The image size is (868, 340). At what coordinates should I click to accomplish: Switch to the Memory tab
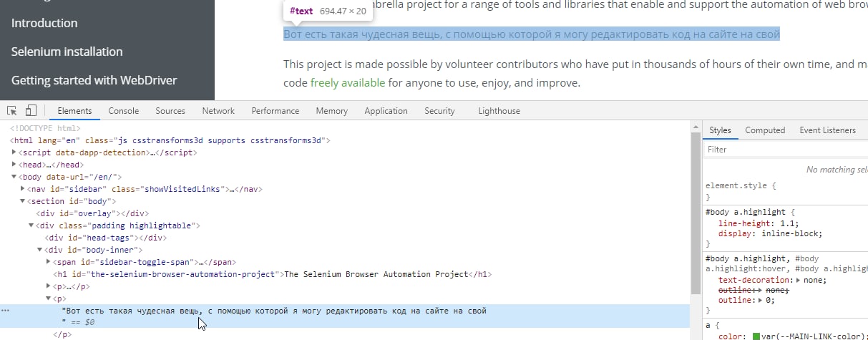click(x=332, y=111)
